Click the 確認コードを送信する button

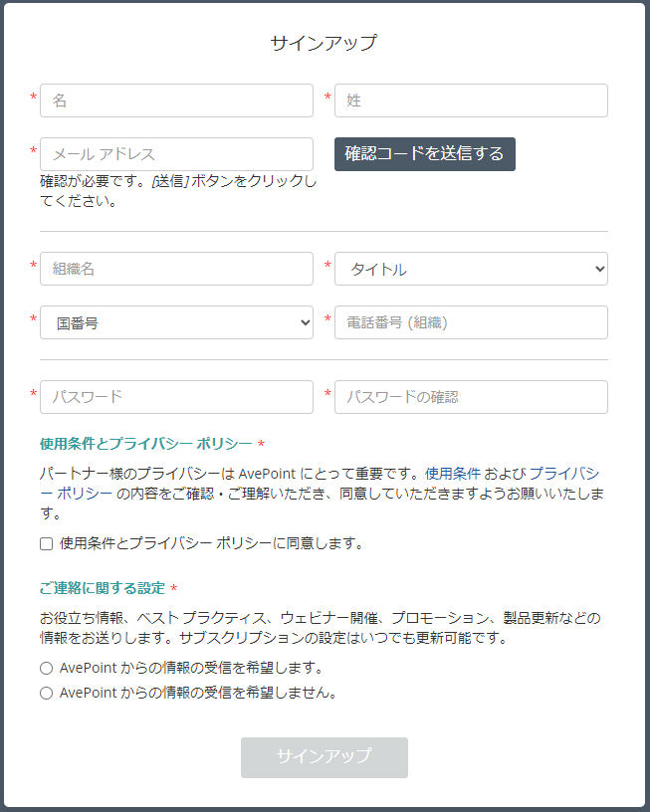425,154
